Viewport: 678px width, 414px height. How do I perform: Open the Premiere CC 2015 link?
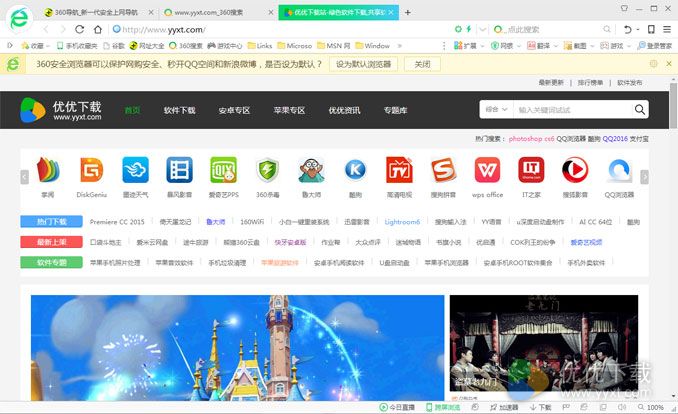(117, 222)
